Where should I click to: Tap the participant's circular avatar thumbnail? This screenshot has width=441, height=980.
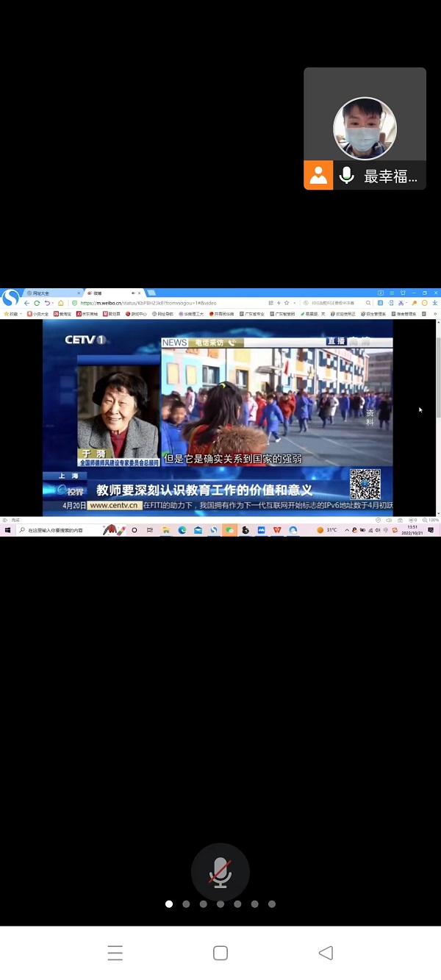click(x=365, y=129)
